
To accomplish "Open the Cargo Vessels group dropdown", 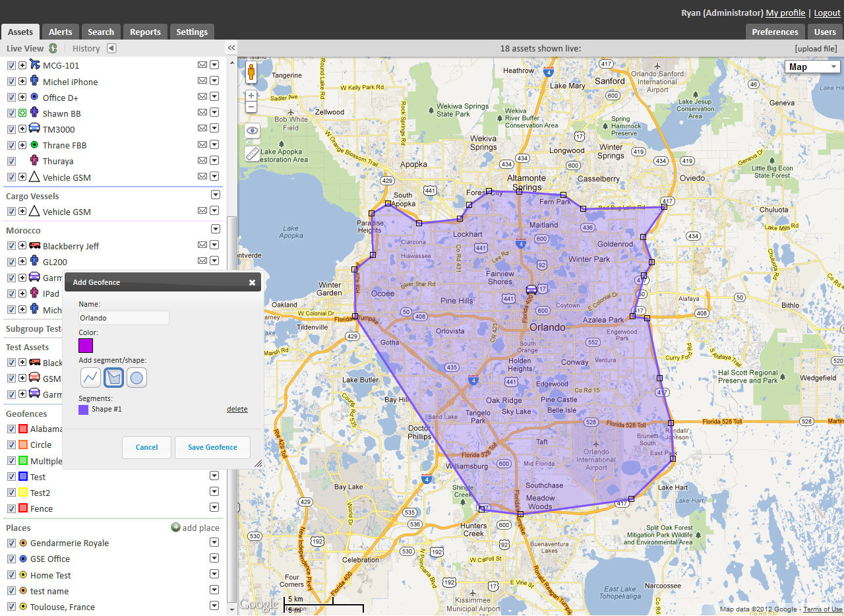I will (216, 195).
